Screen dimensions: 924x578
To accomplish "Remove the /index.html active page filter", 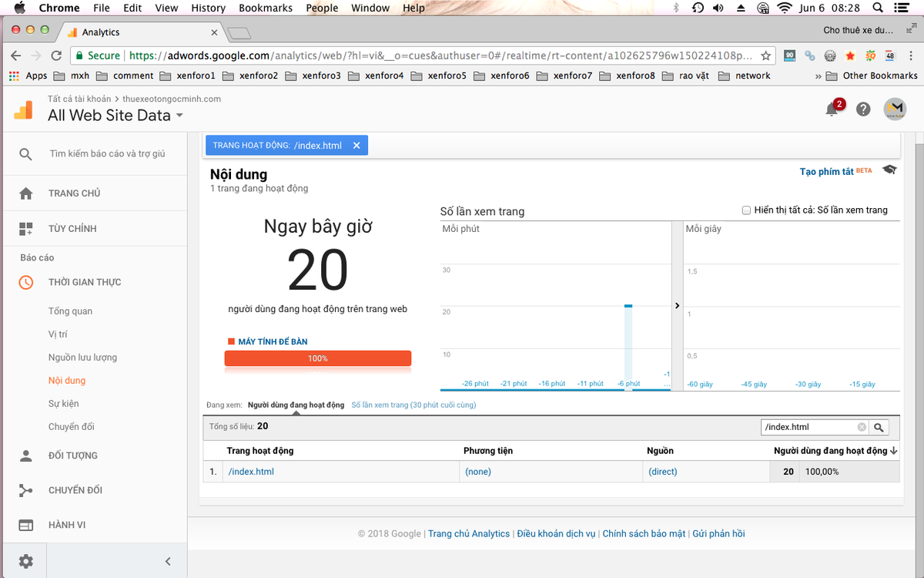I will (356, 146).
